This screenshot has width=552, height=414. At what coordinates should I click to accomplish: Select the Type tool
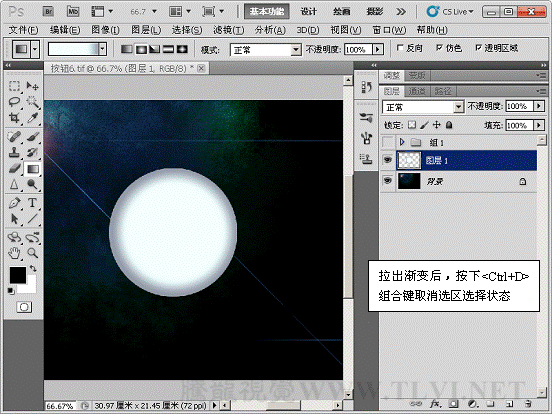point(33,203)
